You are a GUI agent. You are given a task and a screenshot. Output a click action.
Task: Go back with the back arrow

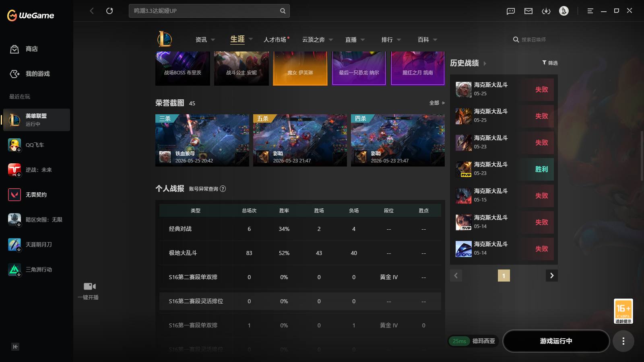tap(92, 11)
